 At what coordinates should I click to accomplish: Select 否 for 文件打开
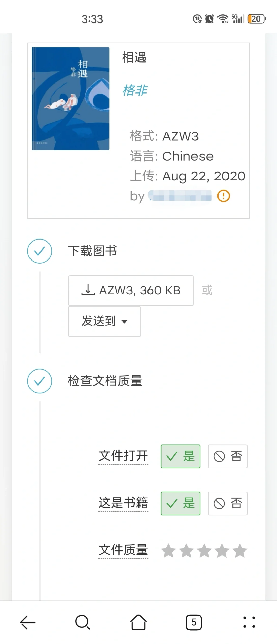pyautogui.click(x=228, y=456)
